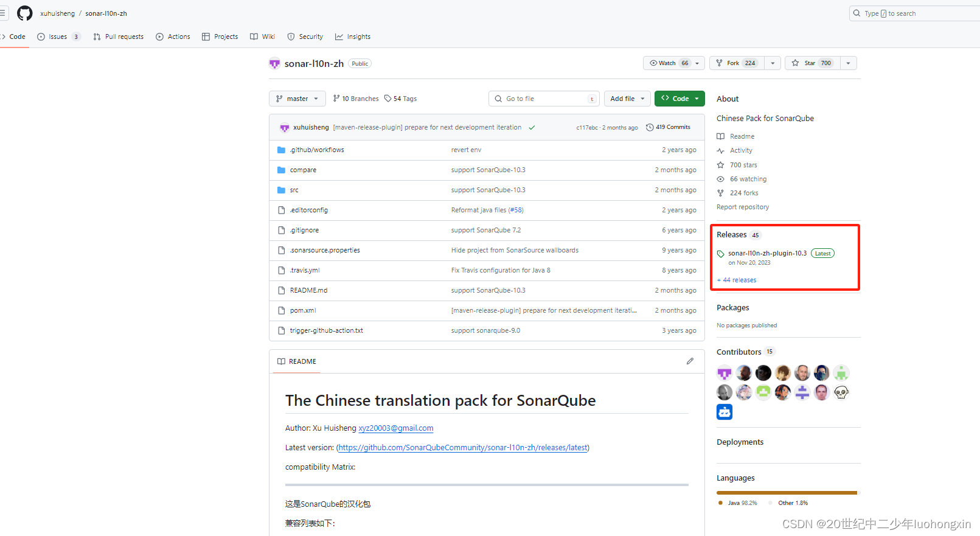Open the Contributors heading link
The height and width of the screenshot is (536, 980).
(x=738, y=352)
